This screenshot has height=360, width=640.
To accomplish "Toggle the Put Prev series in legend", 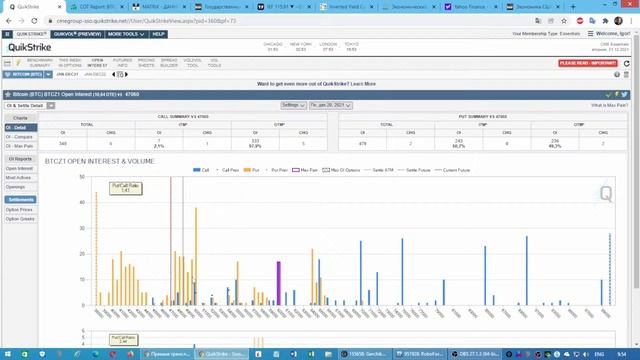I will tap(276, 170).
